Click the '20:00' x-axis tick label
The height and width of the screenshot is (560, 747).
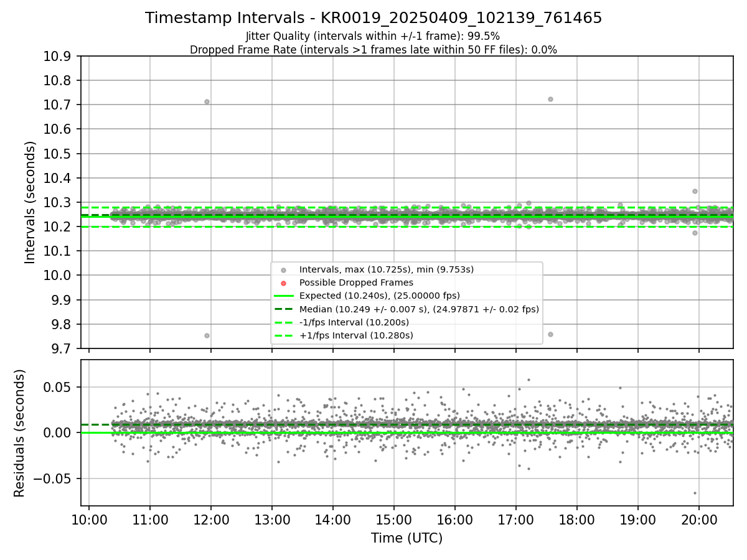coord(699,520)
